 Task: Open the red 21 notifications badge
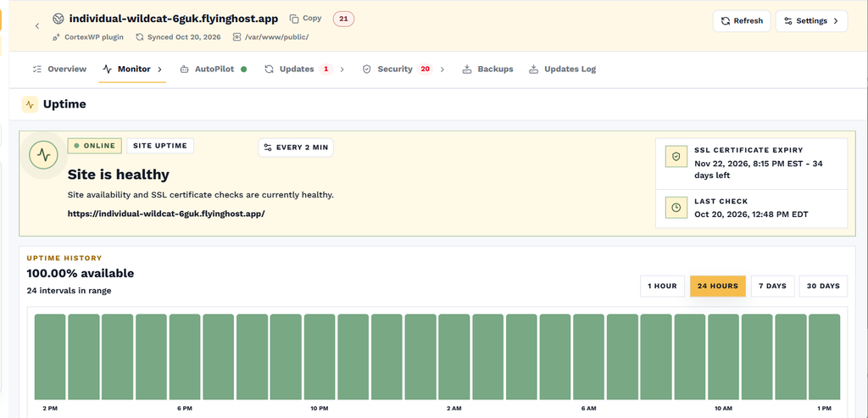[343, 19]
